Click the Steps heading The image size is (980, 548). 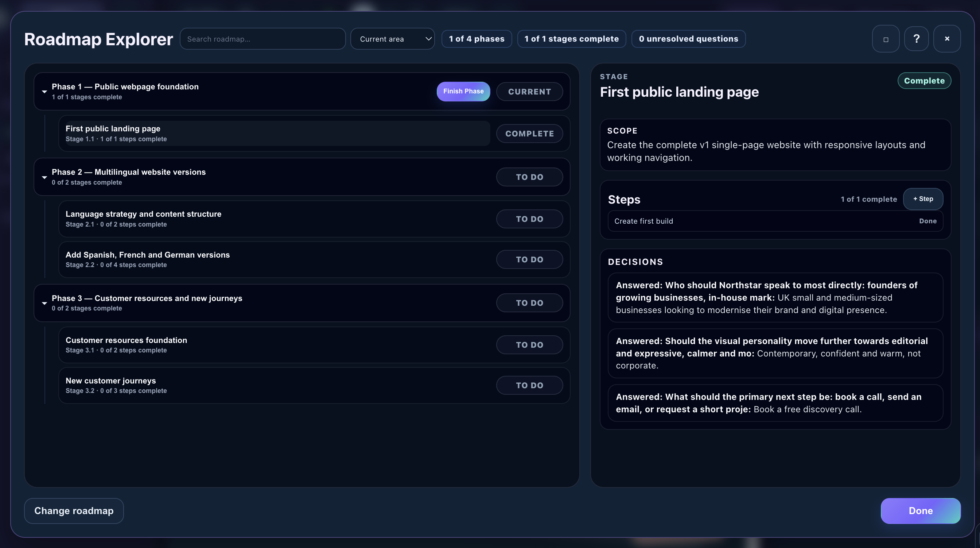pyautogui.click(x=624, y=200)
